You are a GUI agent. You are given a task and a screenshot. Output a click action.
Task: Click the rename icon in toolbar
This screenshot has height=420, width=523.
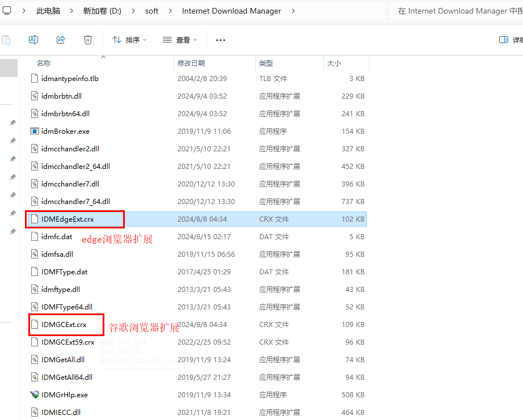tap(33, 40)
